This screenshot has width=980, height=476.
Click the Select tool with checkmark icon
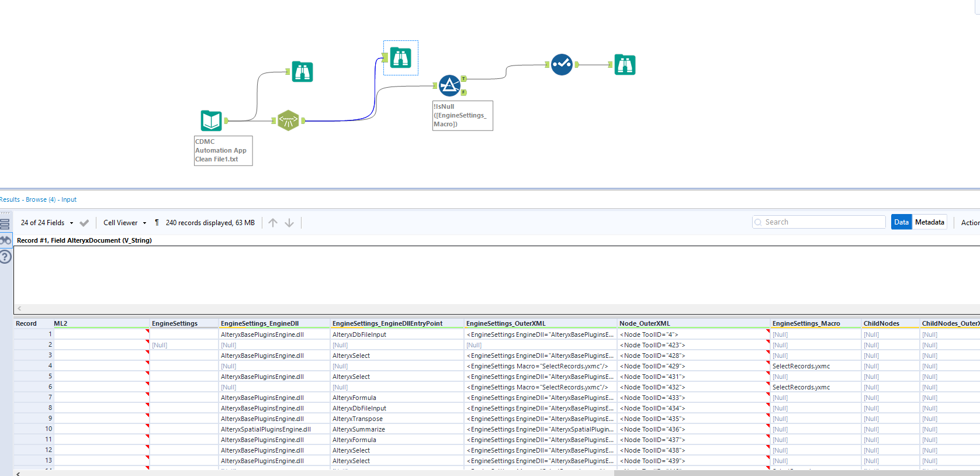tap(562, 64)
